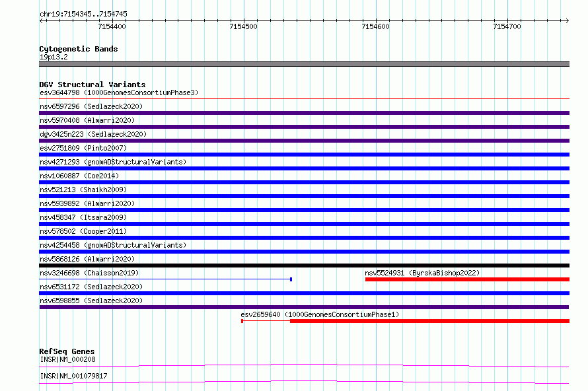Image resolution: width=588 pixels, height=391 pixels.
Task: Open the nsv4254458 (gnomADStructuralVariants) label
Action: [113, 245]
